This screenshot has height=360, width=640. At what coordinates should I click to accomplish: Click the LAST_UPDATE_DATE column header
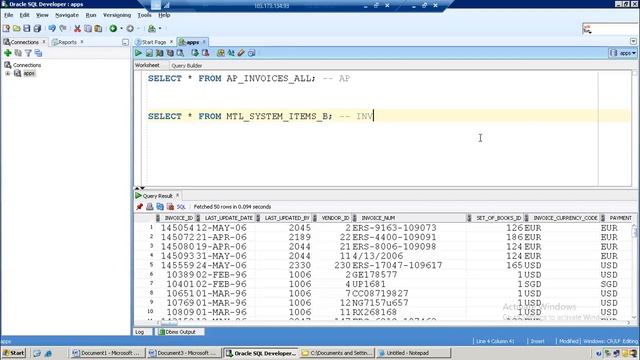pos(229,218)
